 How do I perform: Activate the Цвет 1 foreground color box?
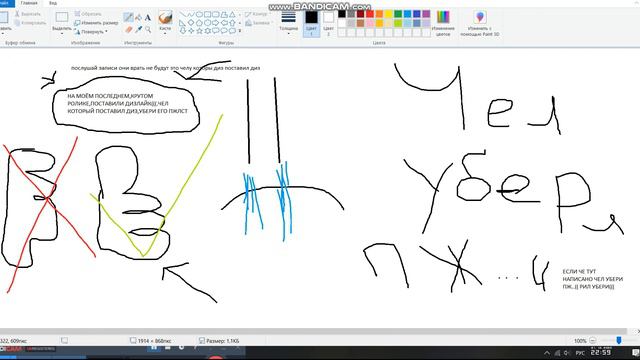coord(311,24)
